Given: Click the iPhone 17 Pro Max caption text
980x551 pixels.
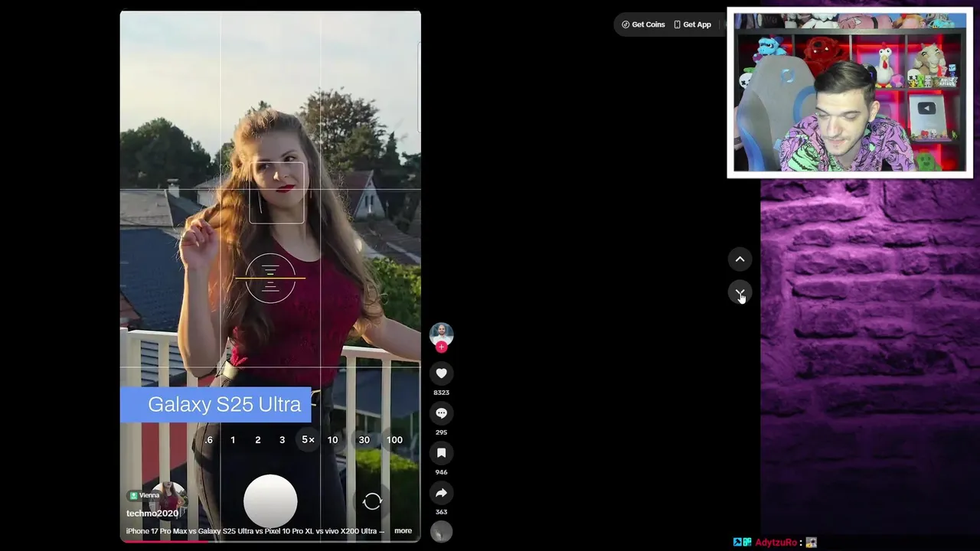Looking at the screenshot, I should [255, 530].
